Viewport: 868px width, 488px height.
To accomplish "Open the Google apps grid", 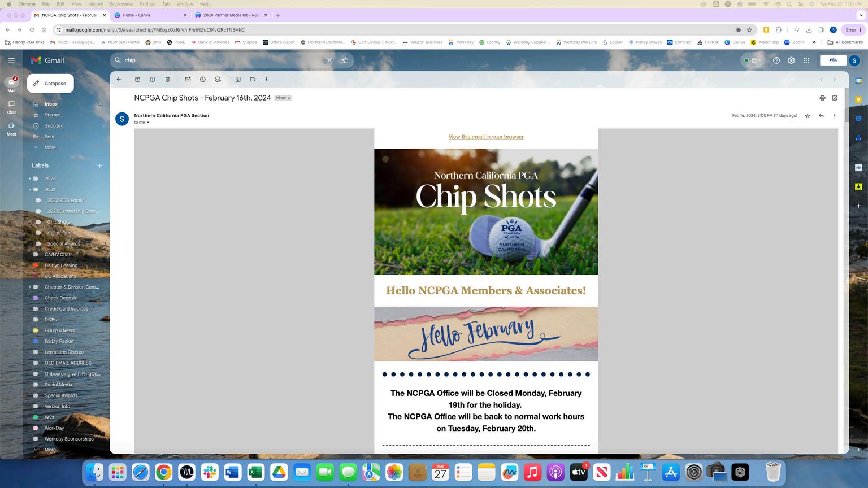I will pos(806,60).
